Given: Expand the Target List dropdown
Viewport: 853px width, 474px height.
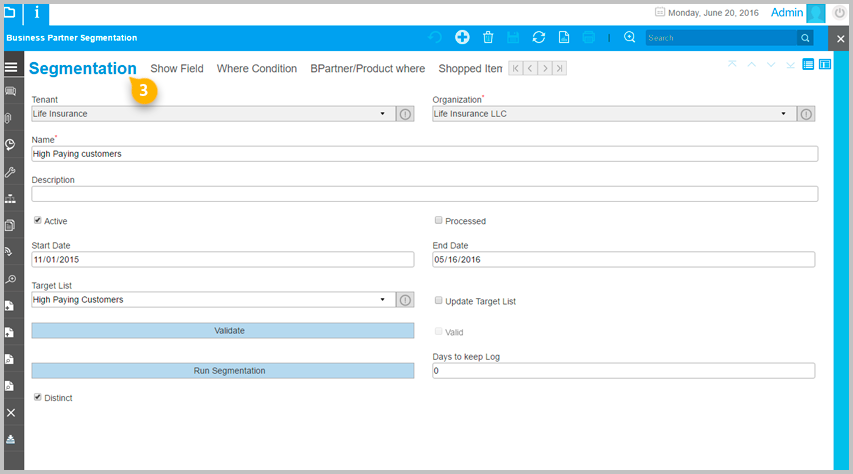Looking at the screenshot, I should [x=382, y=300].
